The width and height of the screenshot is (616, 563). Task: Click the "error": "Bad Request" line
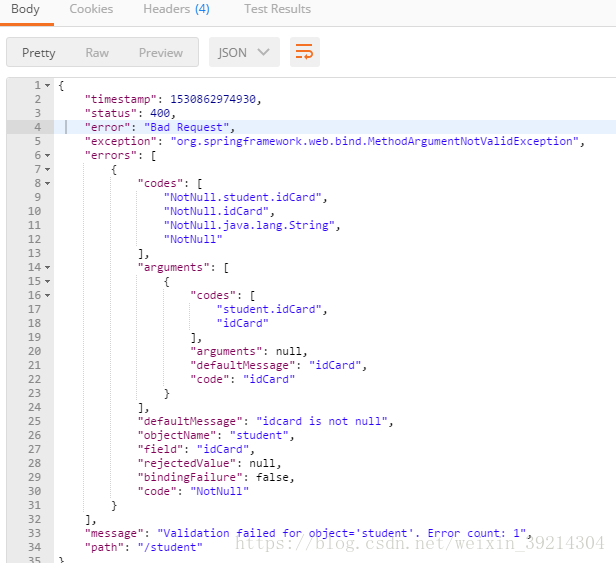point(159,128)
